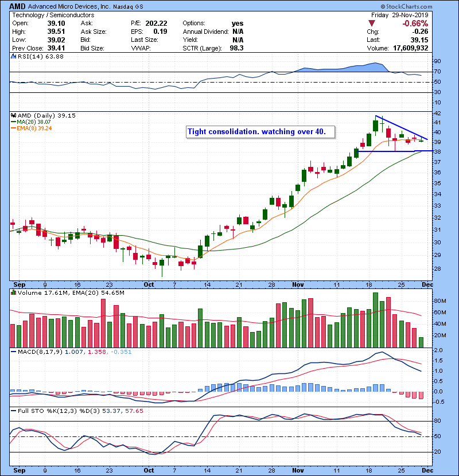This screenshot has height=476, width=459.
Task: Click the Advanced Micro Devices, Inc. company name
Action: (x=69, y=6)
